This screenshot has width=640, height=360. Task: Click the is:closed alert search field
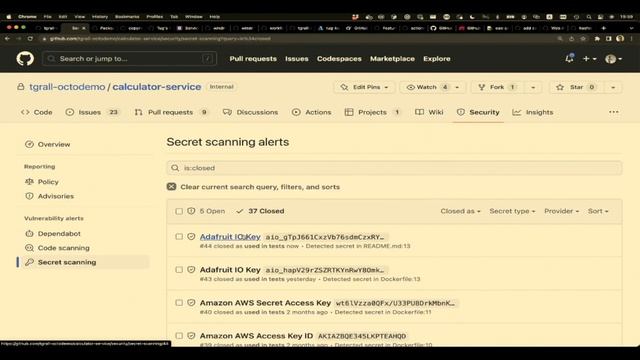[x=394, y=168]
